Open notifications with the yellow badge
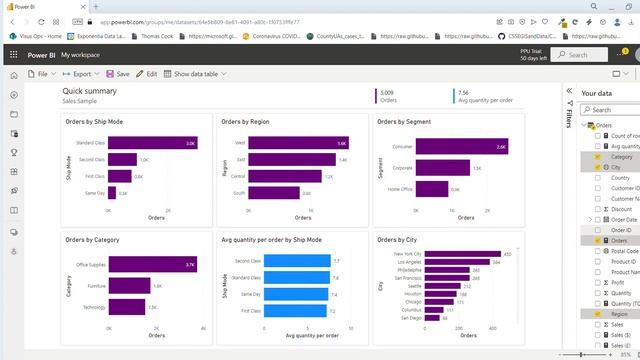The image size is (640, 360). pyautogui.click(x=623, y=53)
